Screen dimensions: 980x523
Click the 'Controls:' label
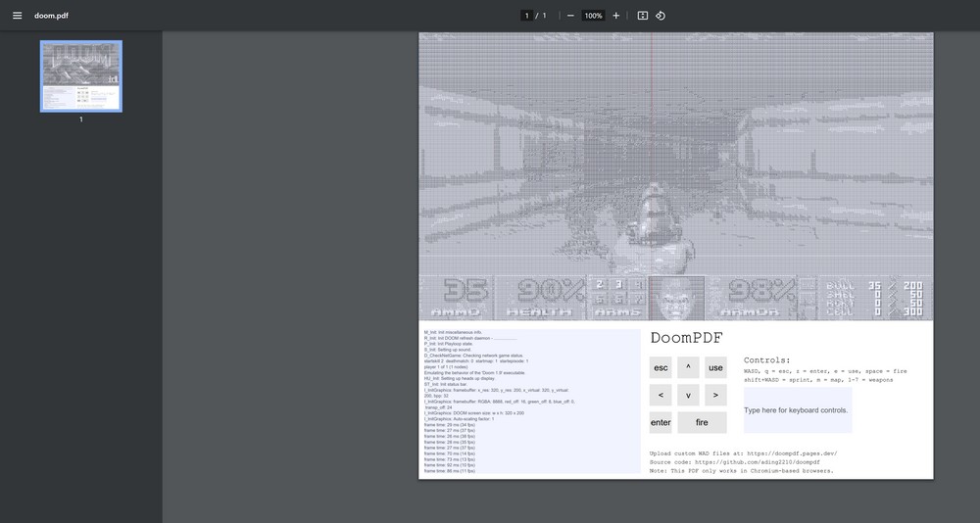coord(767,360)
